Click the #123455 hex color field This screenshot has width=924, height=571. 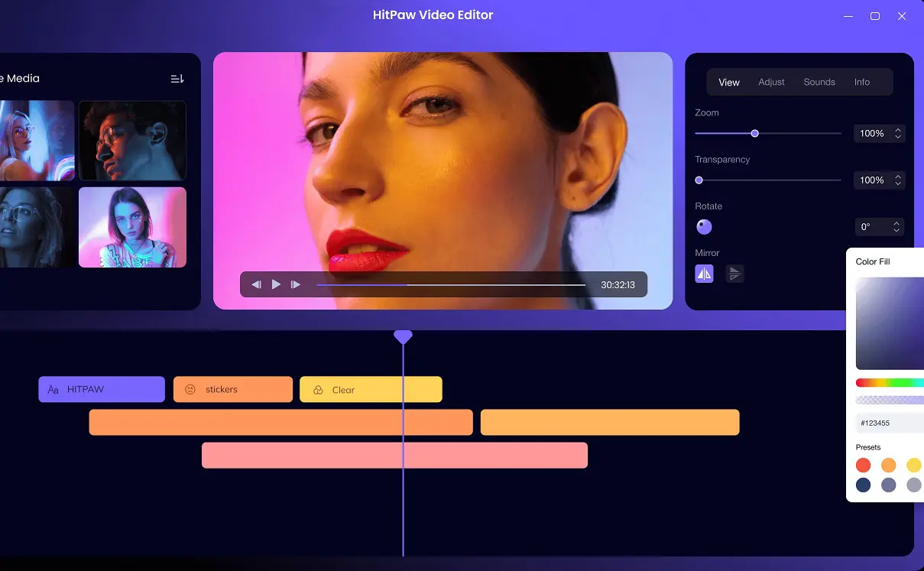[887, 423]
